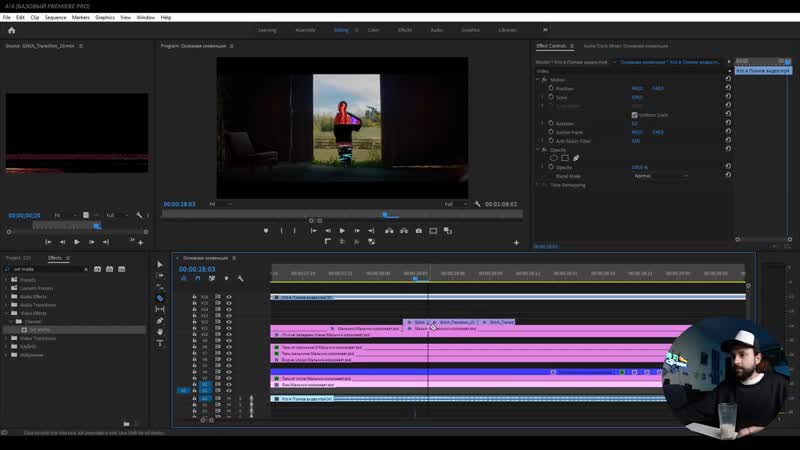Reset the Blend Mode parameter
Image resolution: width=800 pixels, height=450 pixels.
[x=728, y=175]
